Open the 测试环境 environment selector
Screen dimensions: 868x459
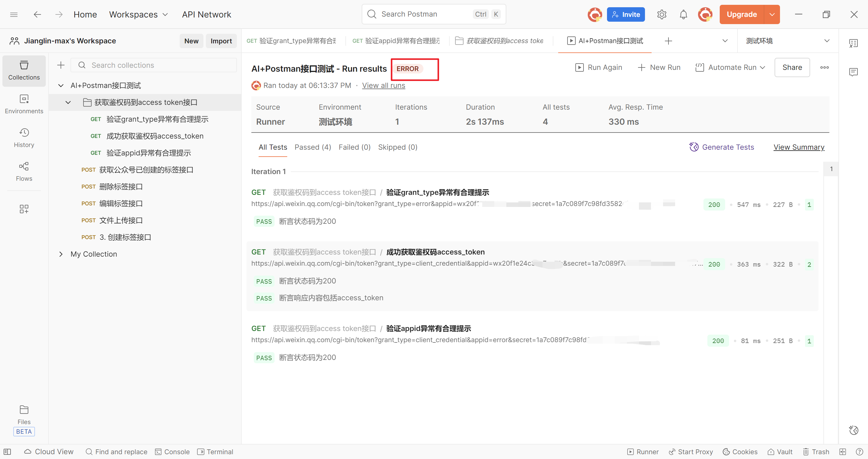788,41
